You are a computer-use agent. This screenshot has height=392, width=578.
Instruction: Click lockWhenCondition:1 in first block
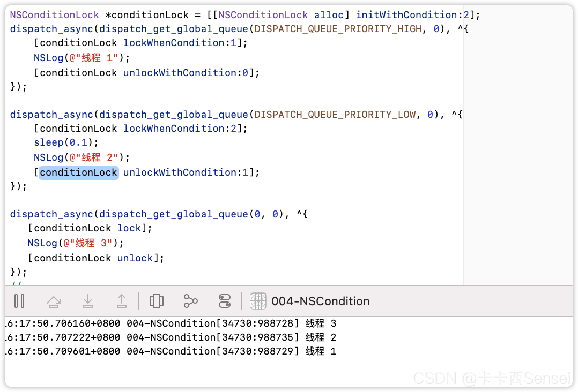point(180,43)
